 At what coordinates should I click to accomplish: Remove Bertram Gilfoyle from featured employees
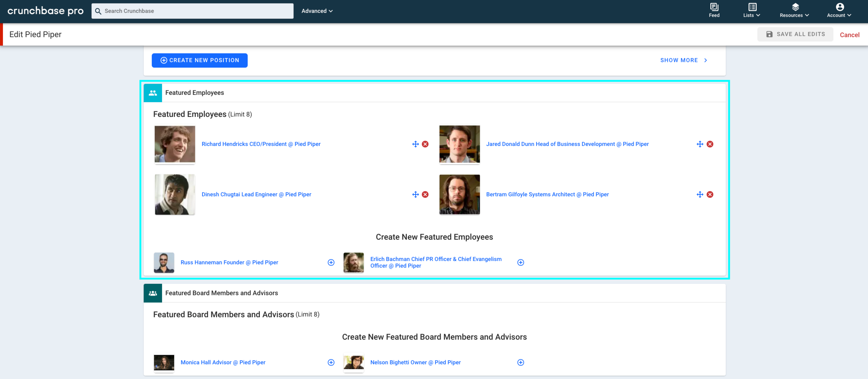tap(710, 194)
